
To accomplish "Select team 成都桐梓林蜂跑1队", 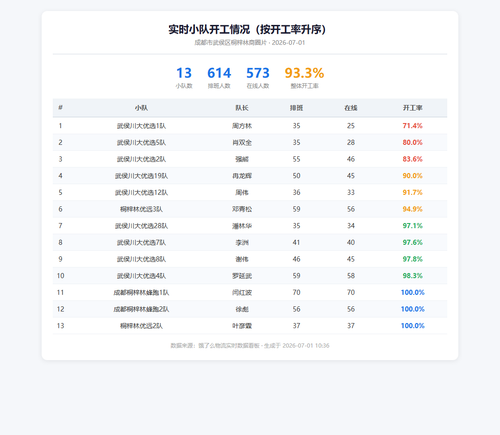I will click(x=141, y=292).
